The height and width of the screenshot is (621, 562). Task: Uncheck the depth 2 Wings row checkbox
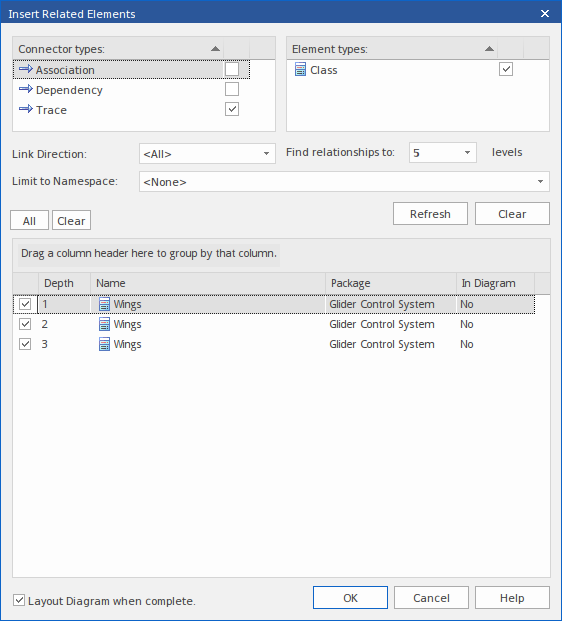[x=25, y=324]
